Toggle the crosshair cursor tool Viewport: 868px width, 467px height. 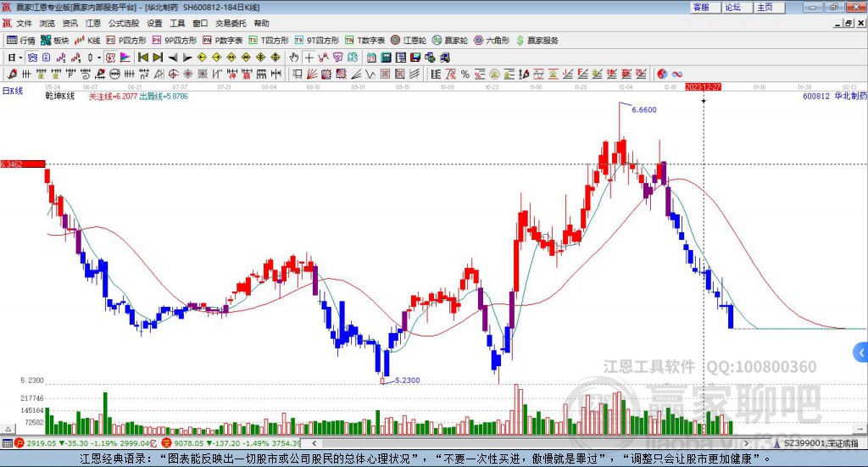coord(309,57)
